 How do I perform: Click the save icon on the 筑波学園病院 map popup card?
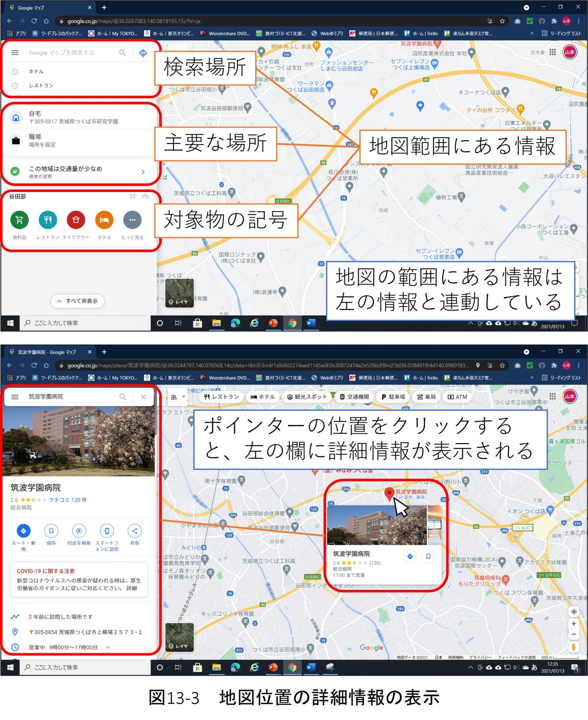click(x=428, y=556)
